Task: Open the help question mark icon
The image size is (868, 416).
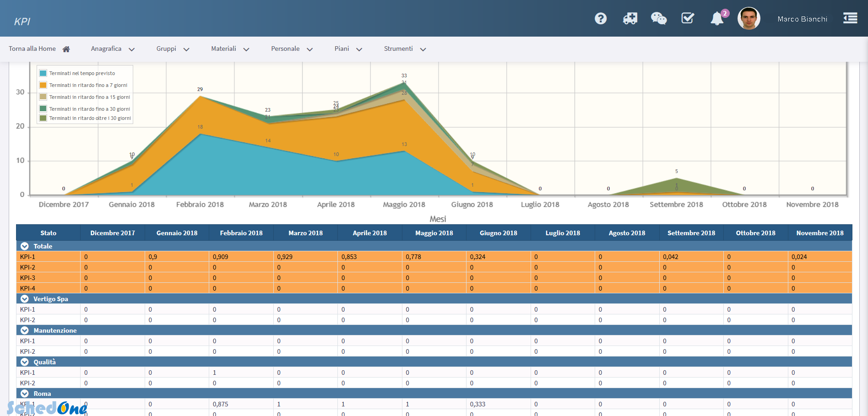Action: pyautogui.click(x=601, y=18)
